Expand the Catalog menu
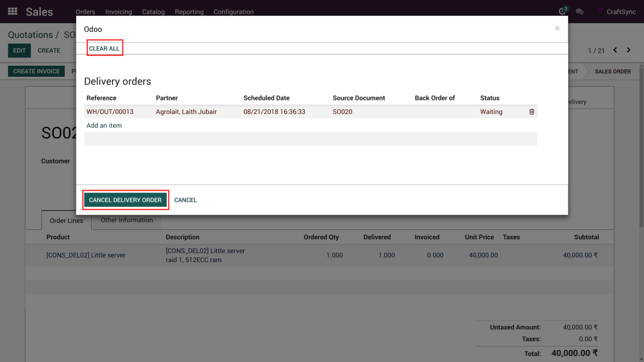The height and width of the screenshot is (362, 644). tap(153, 12)
